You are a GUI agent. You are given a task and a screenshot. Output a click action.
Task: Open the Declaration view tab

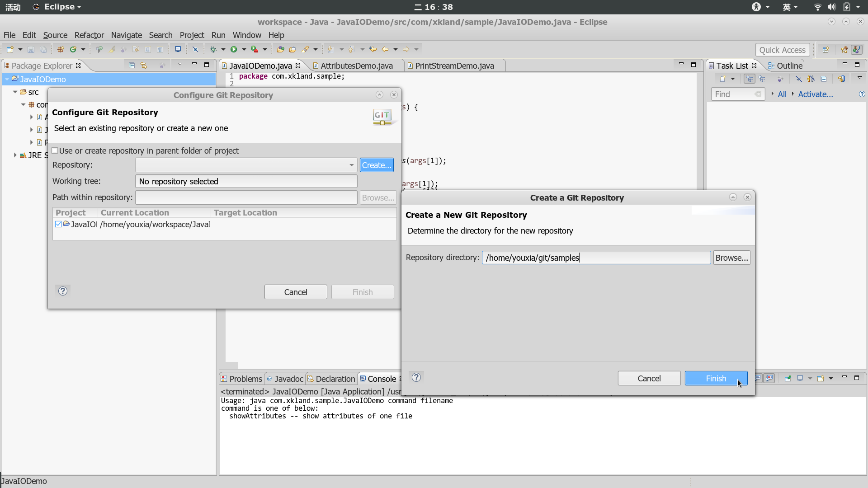point(331,379)
